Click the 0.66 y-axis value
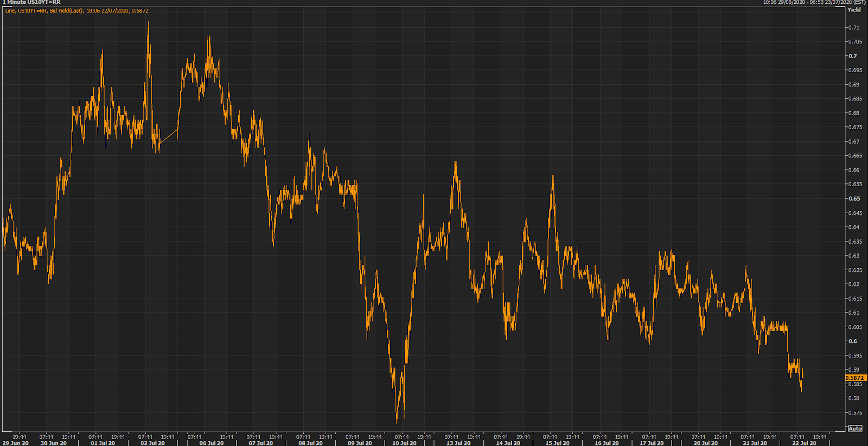 (854, 170)
